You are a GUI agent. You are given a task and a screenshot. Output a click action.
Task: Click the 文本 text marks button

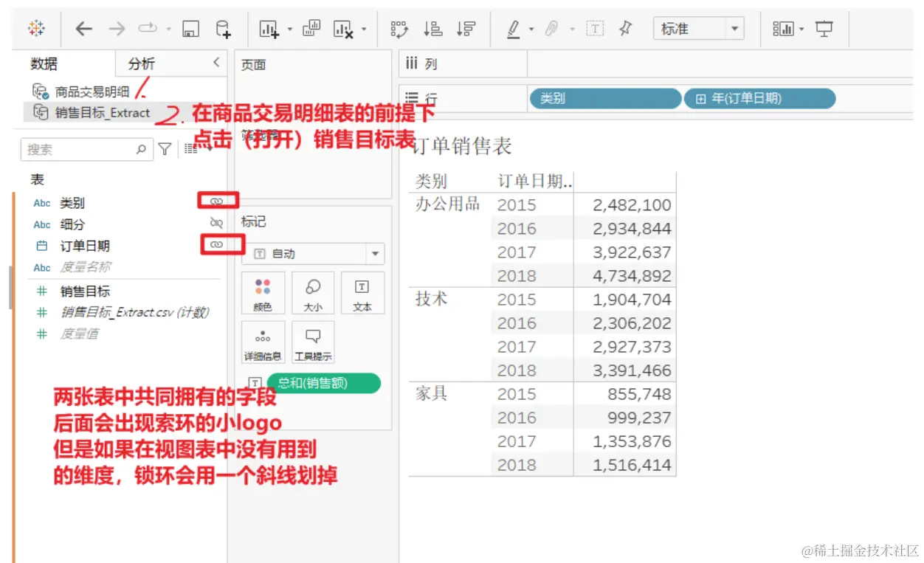tap(362, 294)
